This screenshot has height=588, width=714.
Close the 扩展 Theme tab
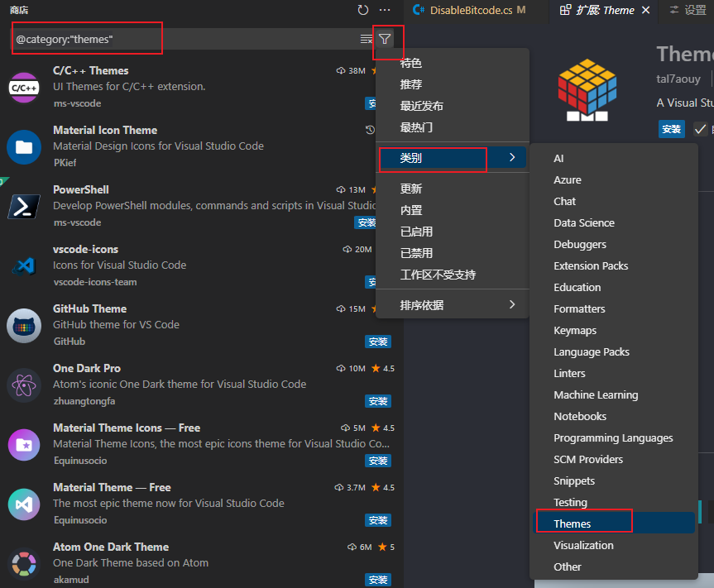click(645, 10)
